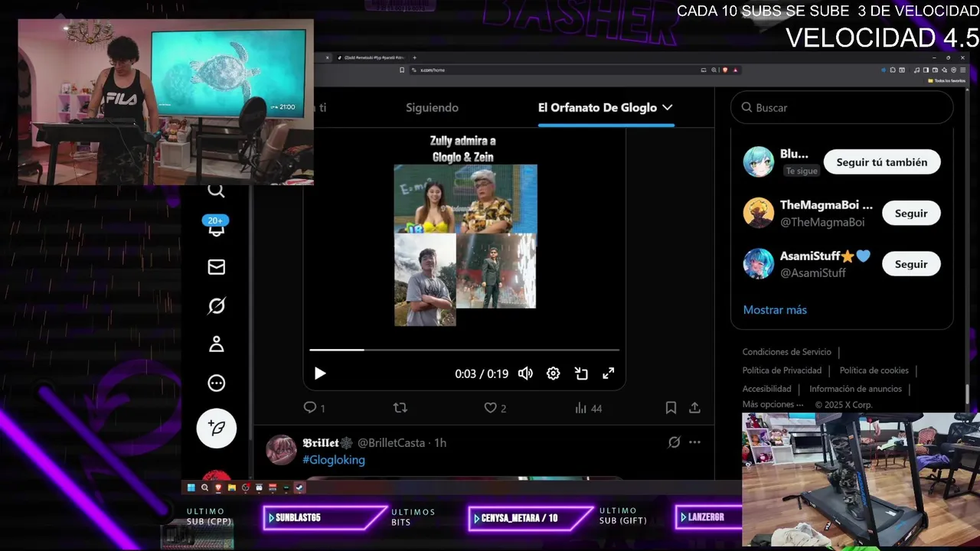The height and width of the screenshot is (551, 980).
Task: Expand the video to fullscreen
Action: 609,373
